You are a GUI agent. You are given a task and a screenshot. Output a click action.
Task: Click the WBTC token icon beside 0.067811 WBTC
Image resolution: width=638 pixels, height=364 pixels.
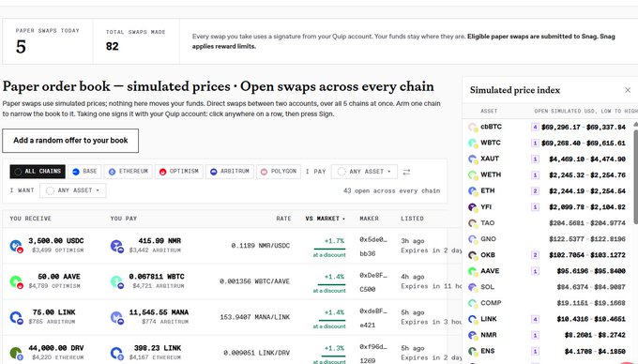pos(116,281)
